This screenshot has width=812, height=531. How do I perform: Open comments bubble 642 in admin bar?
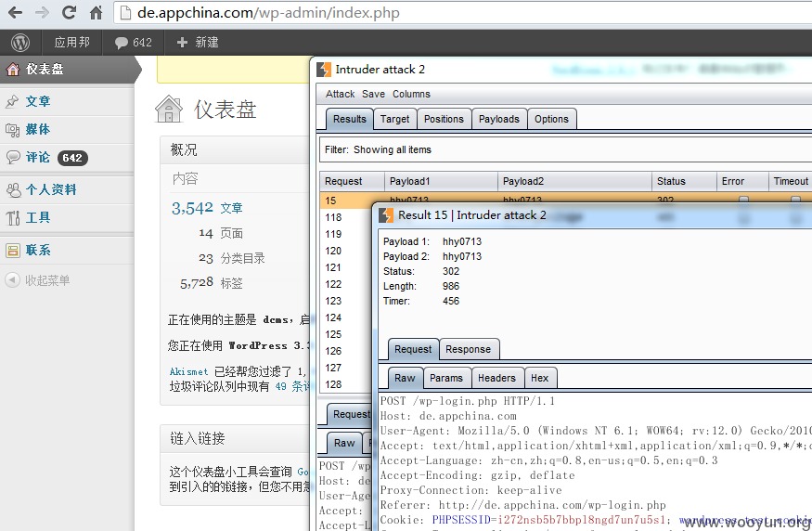click(133, 43)
